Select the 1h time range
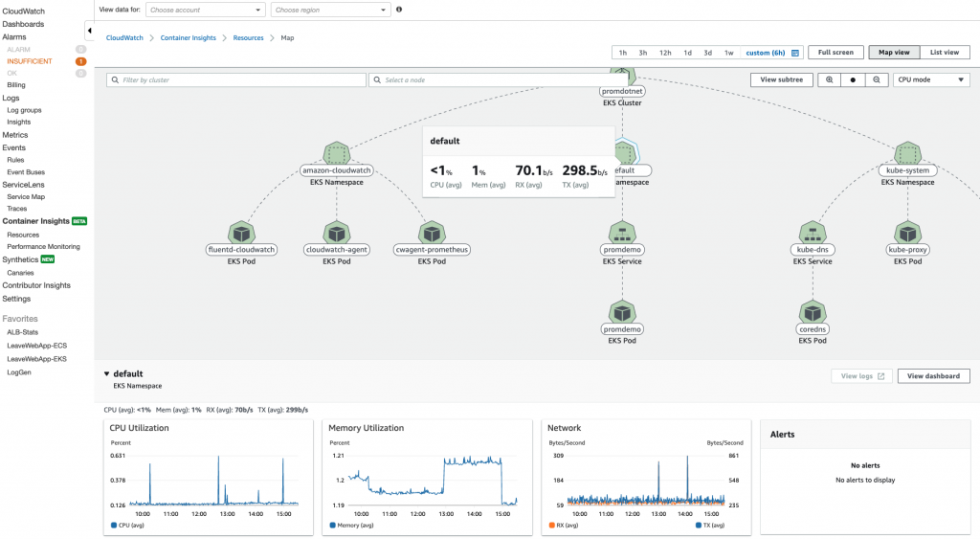980x539 pixels. click(622, 54)
